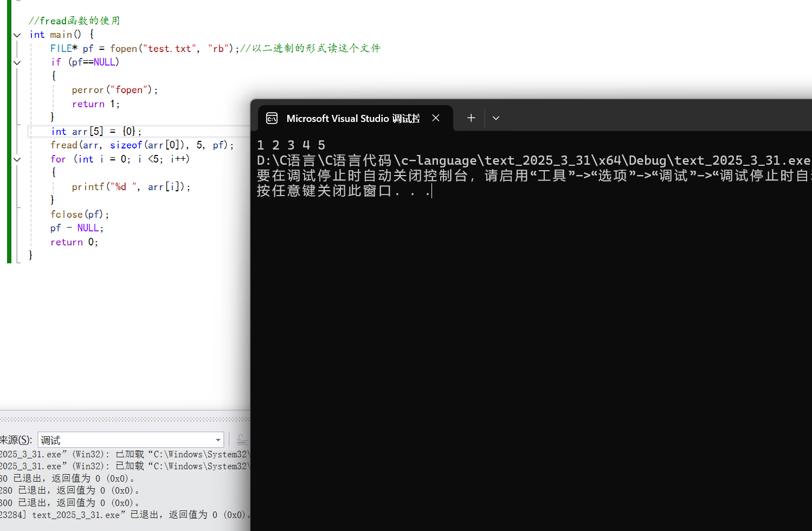Screen dimensions: 812x531
Task: Click the clear output toolbar icon
Action: tap(242, 439)
